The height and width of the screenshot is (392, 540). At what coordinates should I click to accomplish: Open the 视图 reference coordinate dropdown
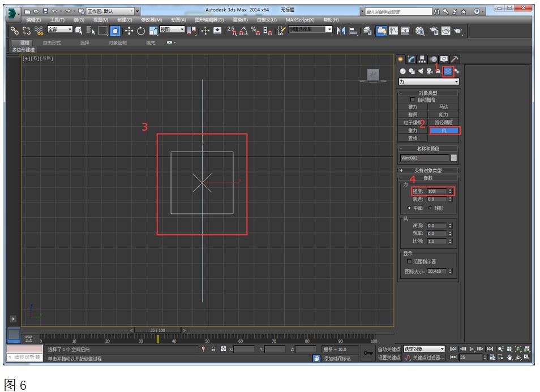point(172,29)
